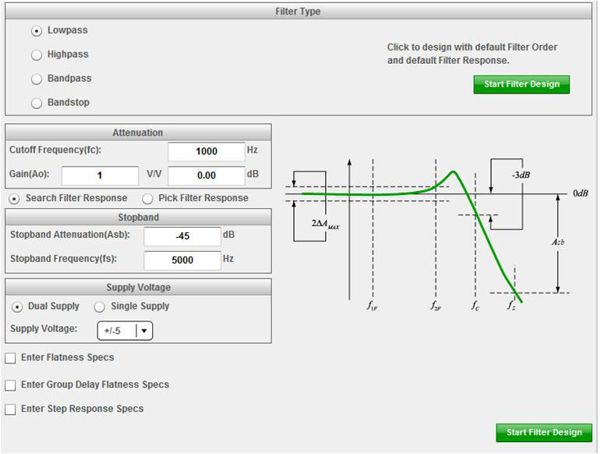This screenshot has width=600, height=454.
Task: Select the Highpass filter type
Action: pos(36,55)
